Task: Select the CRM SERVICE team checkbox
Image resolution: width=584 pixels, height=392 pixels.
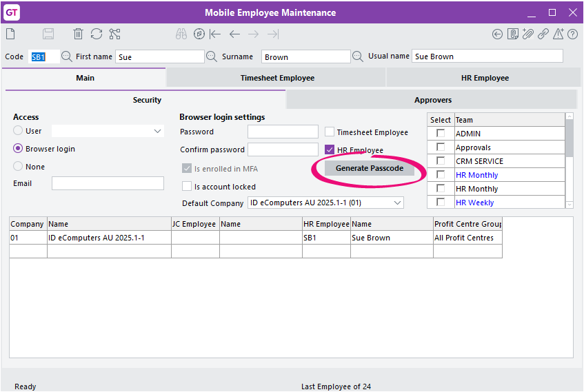Action: click(441, 161)
